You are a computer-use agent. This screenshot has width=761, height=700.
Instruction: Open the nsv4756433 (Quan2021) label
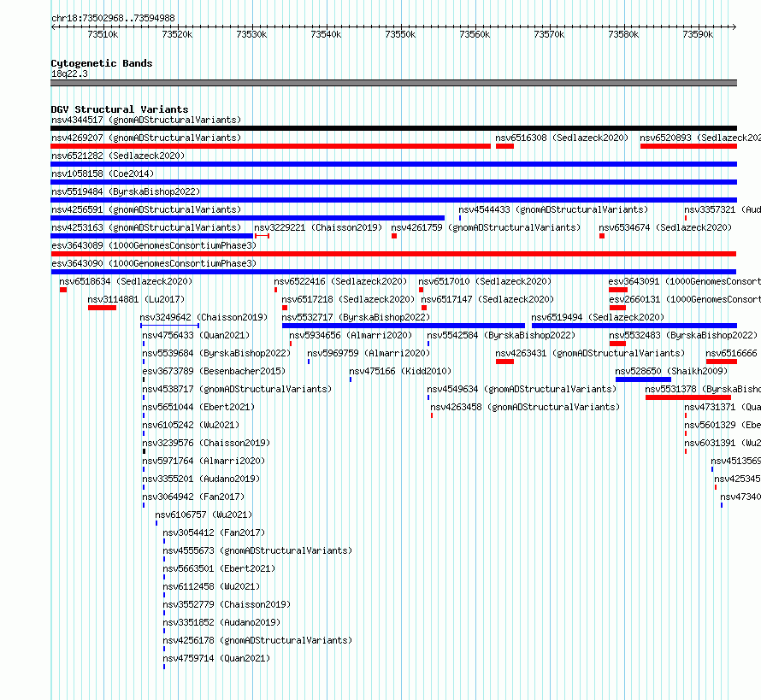click(196, 335)
